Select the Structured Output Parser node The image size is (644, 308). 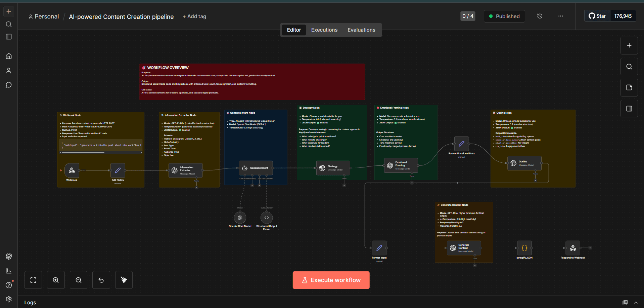(267, 218)
